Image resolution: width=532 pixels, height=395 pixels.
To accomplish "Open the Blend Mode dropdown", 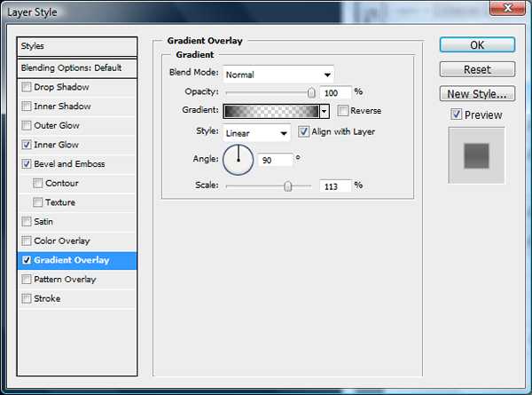I will coord(278,75).
